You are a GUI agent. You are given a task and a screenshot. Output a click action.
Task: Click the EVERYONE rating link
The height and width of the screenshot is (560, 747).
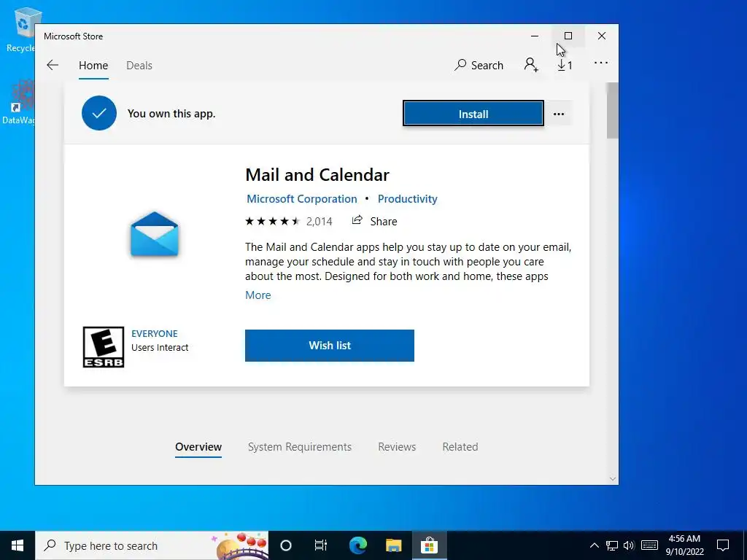155,333
